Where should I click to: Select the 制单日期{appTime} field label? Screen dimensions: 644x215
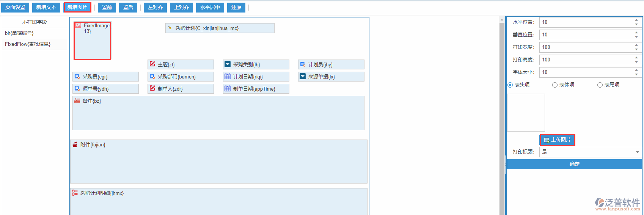[254, 89]
